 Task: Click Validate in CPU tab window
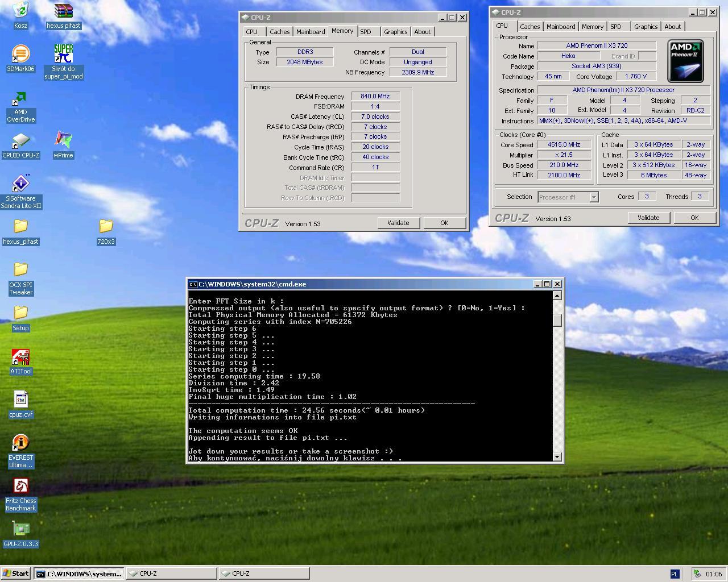[x=648, y=218]
